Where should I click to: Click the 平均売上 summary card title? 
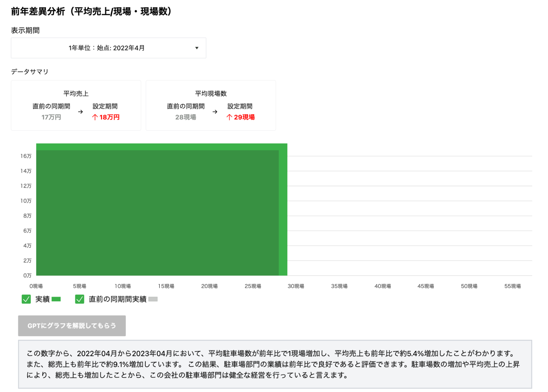click(76, 93)
